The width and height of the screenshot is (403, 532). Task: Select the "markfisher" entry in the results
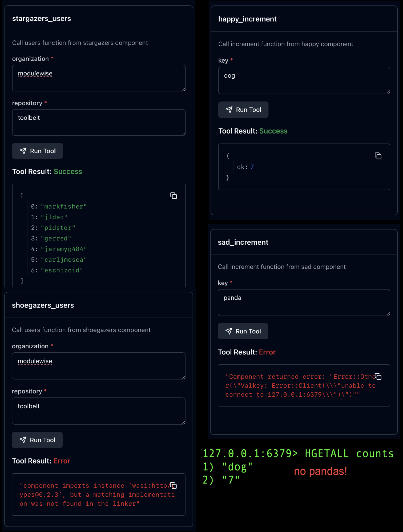pyautogui.click(x=64, y=207)
